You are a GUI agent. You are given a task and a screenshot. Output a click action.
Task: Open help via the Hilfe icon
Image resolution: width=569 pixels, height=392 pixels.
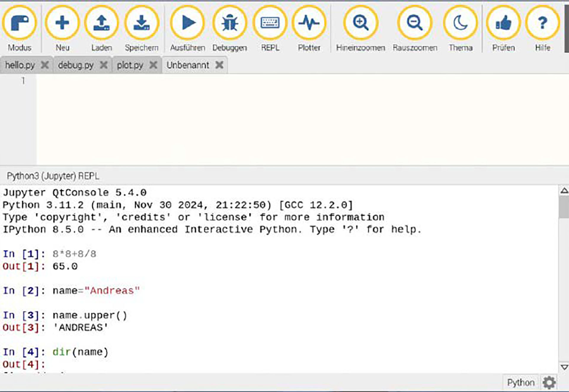tap(542, 22)
